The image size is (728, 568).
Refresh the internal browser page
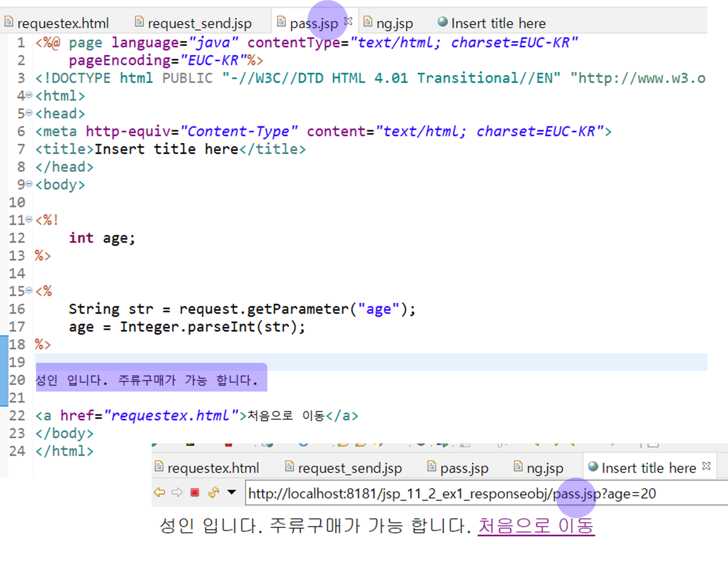point(214,492)
